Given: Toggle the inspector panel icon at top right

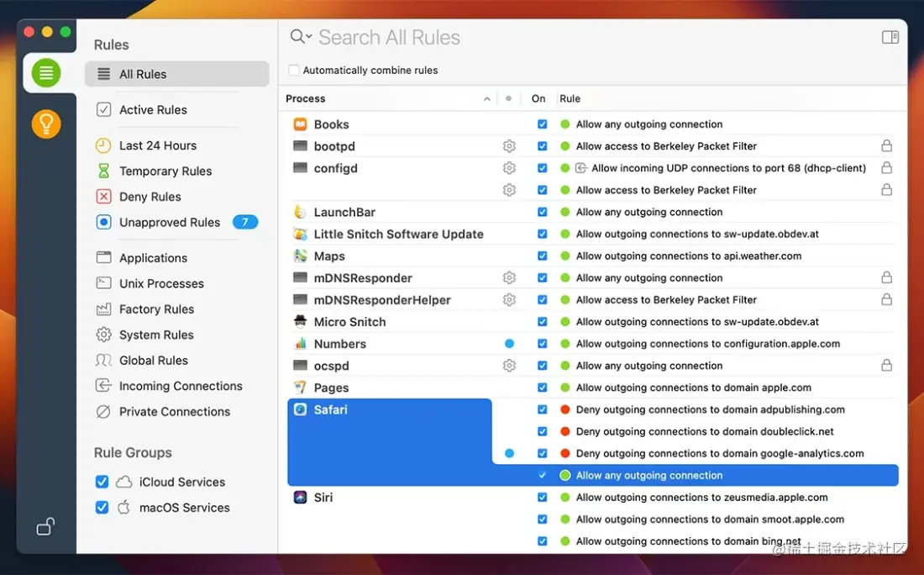Looking at the screenshot, I should [890, 37].
